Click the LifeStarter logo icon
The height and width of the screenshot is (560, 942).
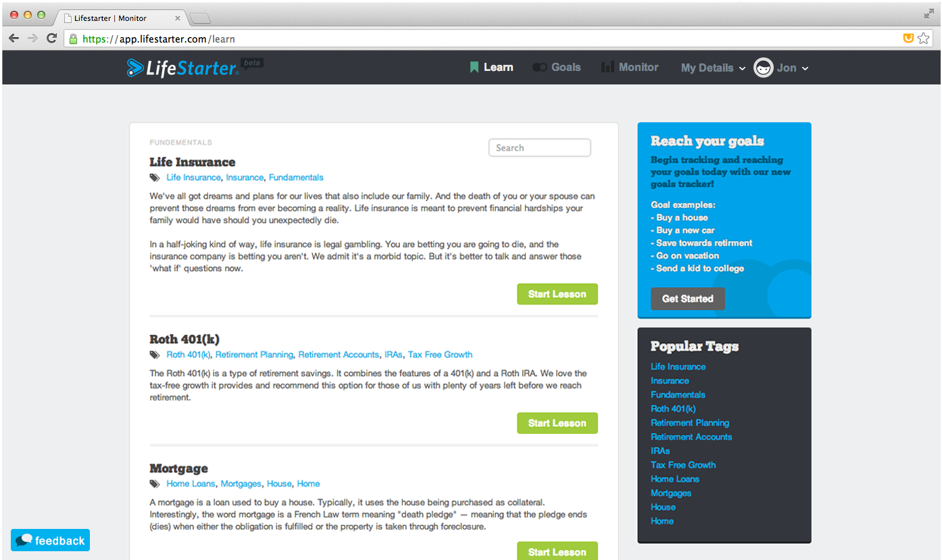coord(135,68)
